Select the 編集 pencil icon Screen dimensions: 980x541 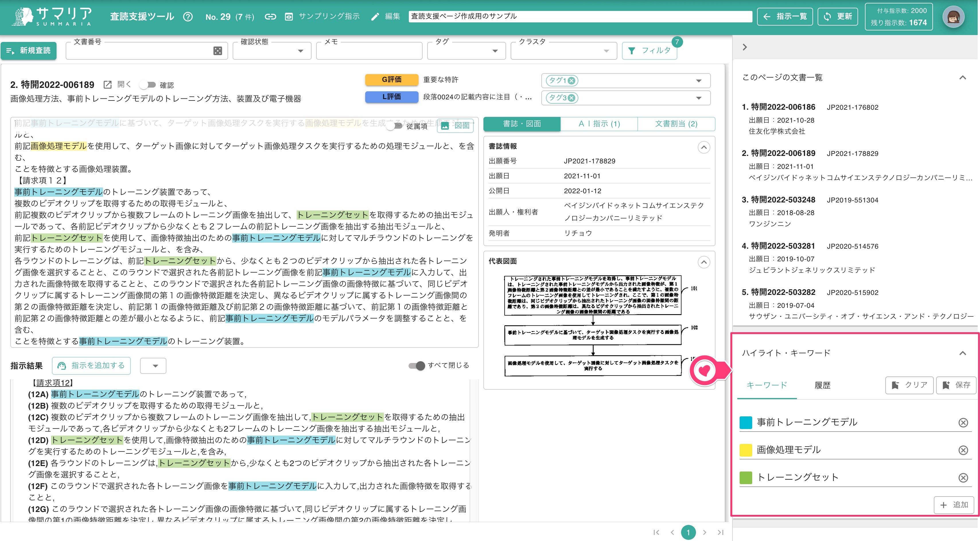375,16
